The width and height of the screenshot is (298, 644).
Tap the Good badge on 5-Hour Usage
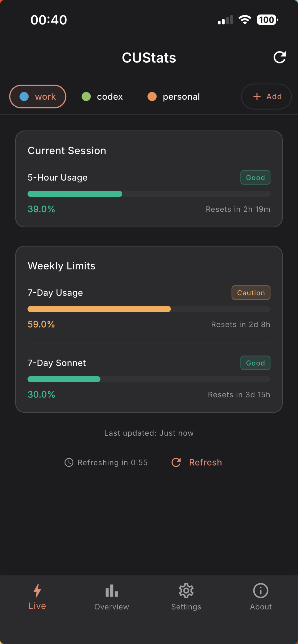255,178
